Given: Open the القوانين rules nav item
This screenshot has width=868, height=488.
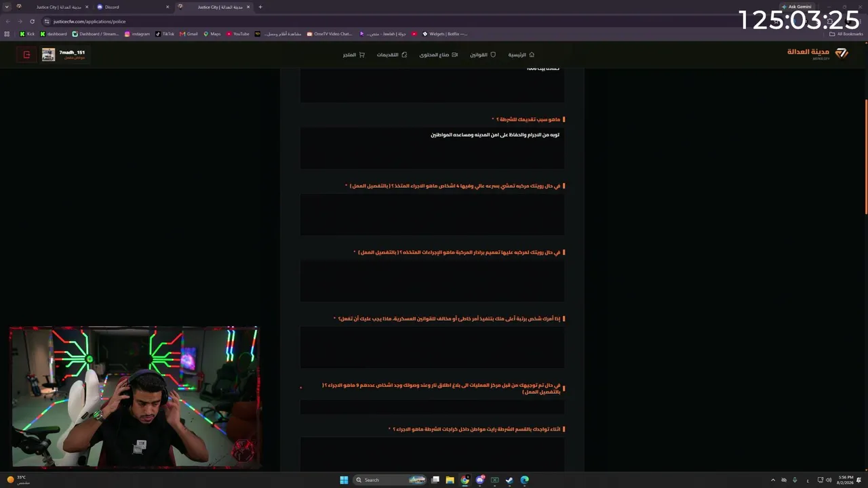Looking at the screenshot, I should pos(483,55).
